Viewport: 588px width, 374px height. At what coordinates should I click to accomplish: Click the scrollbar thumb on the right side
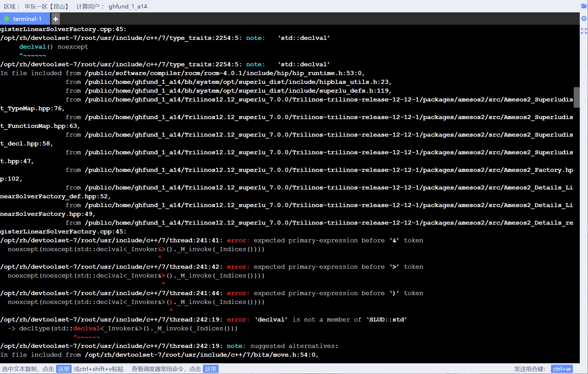click(576, 97)
